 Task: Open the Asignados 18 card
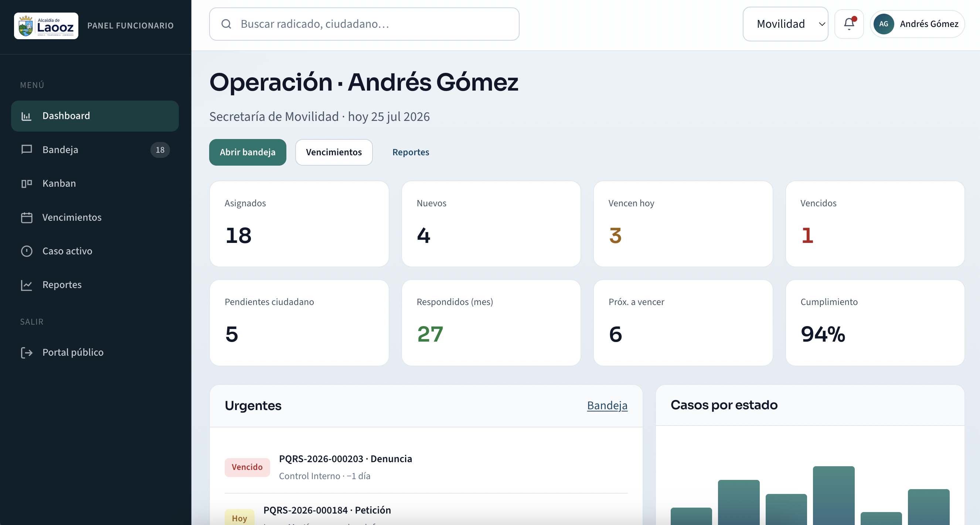pyautogui.click(x=299, y=224)
